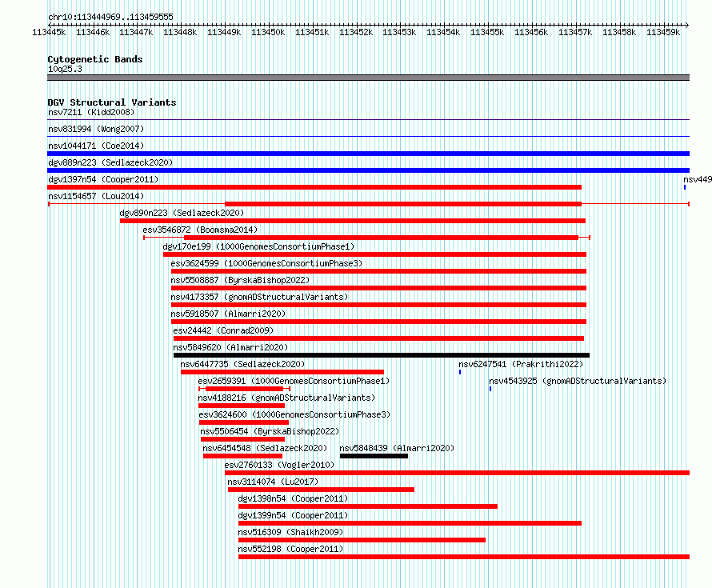Viewport: 712px width, 588px height.
Task: Click the red bar under esv2760133 (Vogler2010)
Action: (x=458, y=473)
